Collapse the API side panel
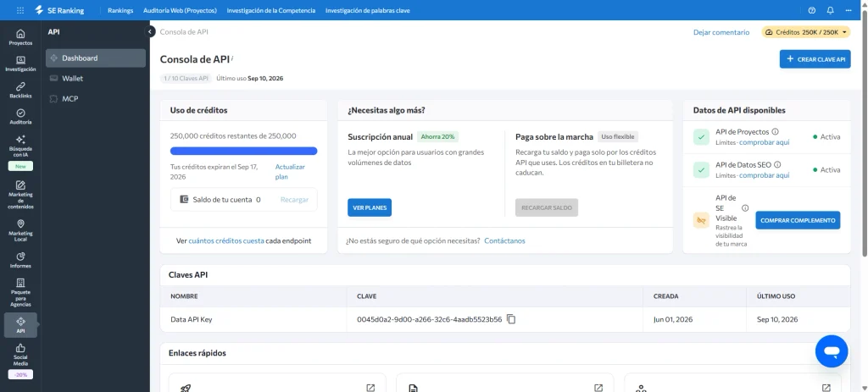The image size is (868, 392). 150,32
